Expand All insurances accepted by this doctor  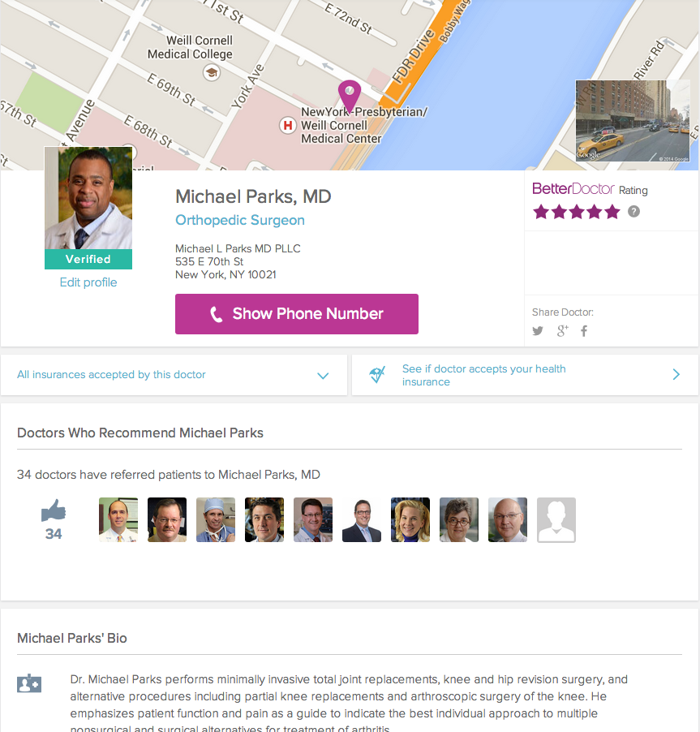click(x=323, y=376)
